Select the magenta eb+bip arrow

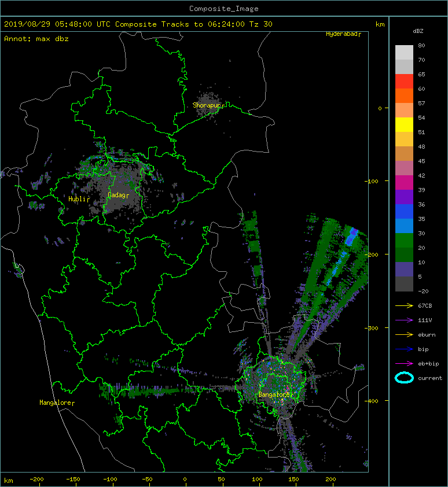coord(404,364)
